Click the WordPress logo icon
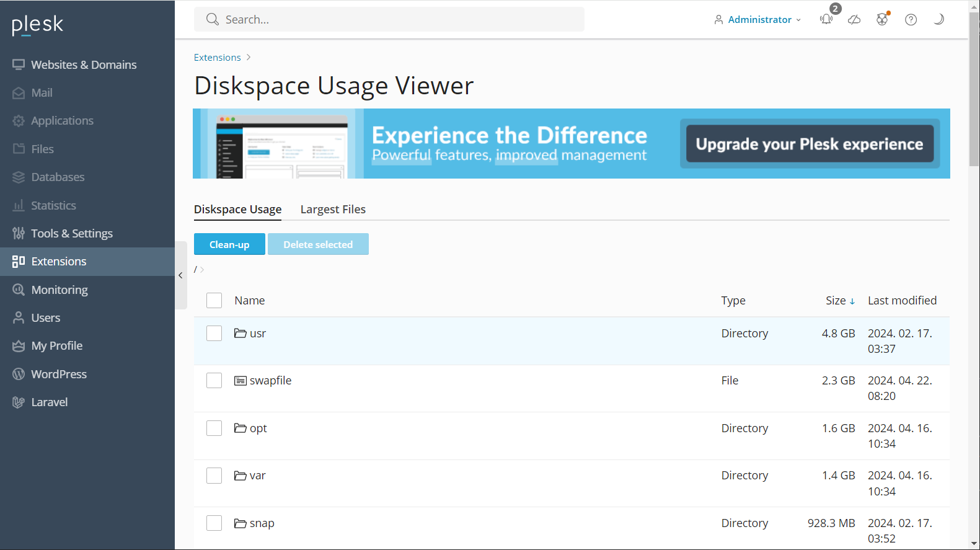The height and width of the screenshot is (550, 980). (19, 374)
